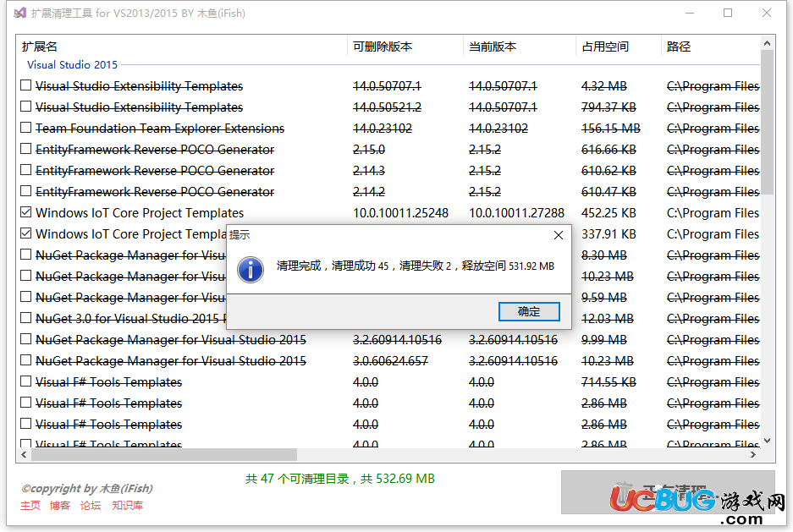Screen dimensions: 793x532
Task: Click size cell 12.03 MB
Action: [x=608, y=319]
